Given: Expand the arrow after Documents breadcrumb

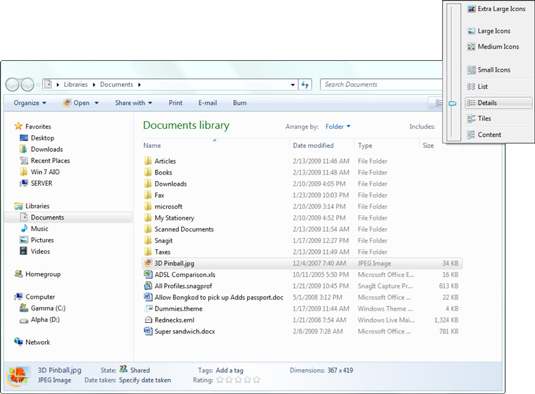Looking at the screenshot, I should point(139,85).
